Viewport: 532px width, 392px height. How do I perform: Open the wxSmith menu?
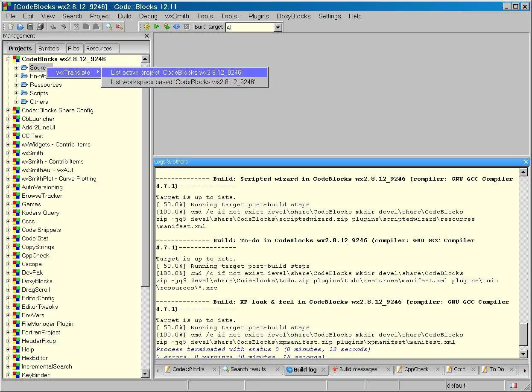tap(177, 16)
